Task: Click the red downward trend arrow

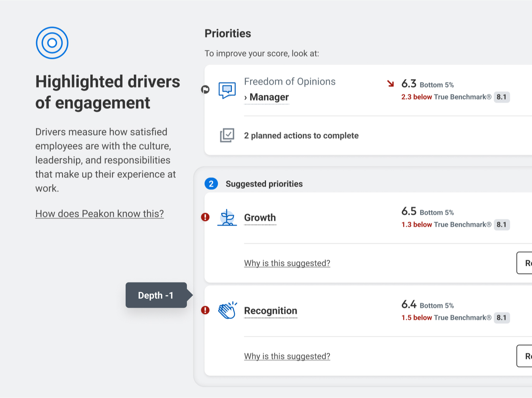Action: [x=390, y=83]
